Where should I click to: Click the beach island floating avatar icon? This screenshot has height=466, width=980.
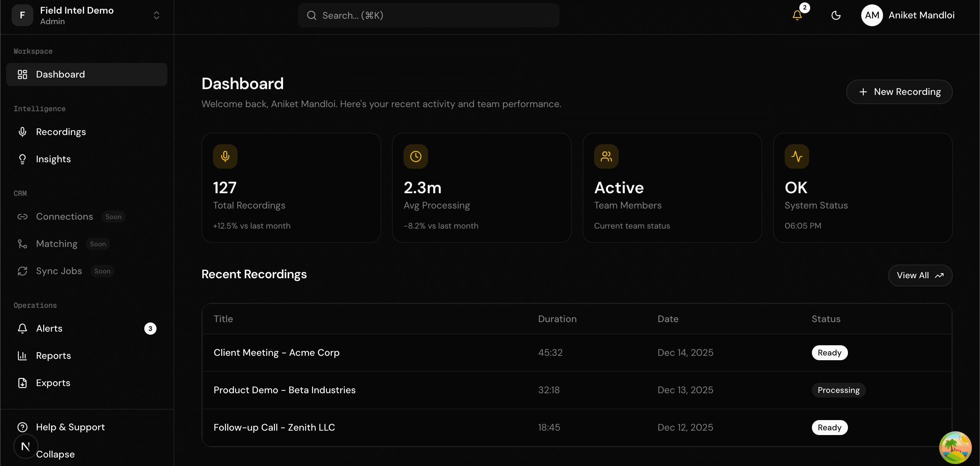click(x=955, y=447)
